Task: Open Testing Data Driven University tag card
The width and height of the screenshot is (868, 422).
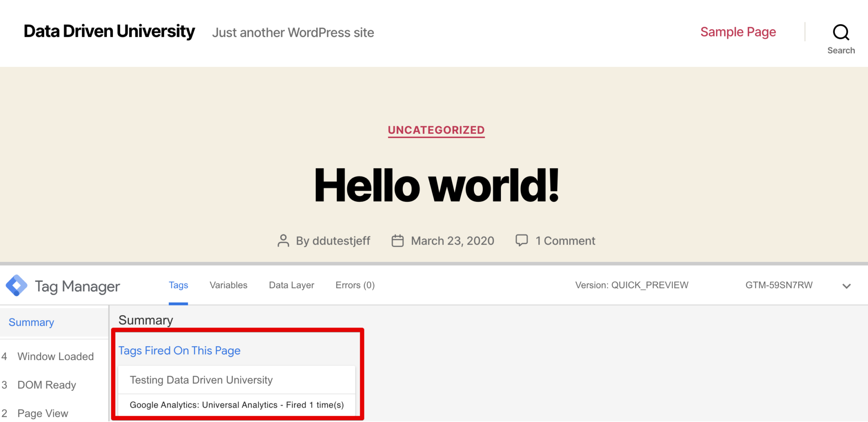Action: [236, 380]
